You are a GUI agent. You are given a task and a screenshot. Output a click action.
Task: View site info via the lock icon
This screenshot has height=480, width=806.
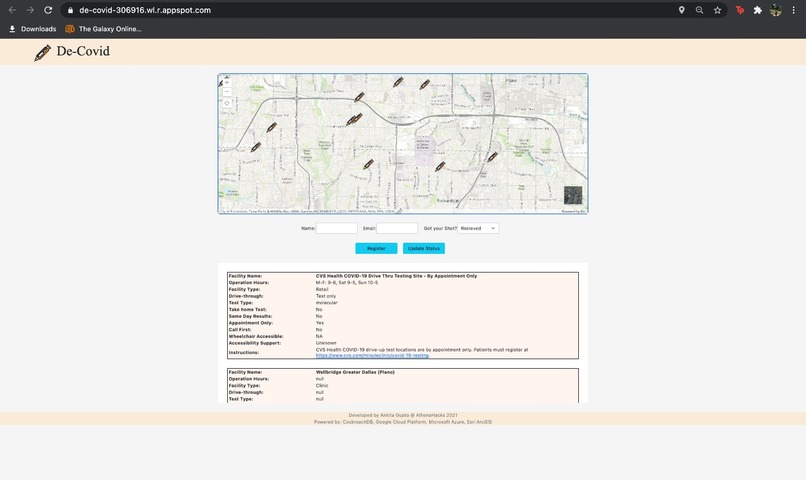pyautogui.click(x=70, y=10)
